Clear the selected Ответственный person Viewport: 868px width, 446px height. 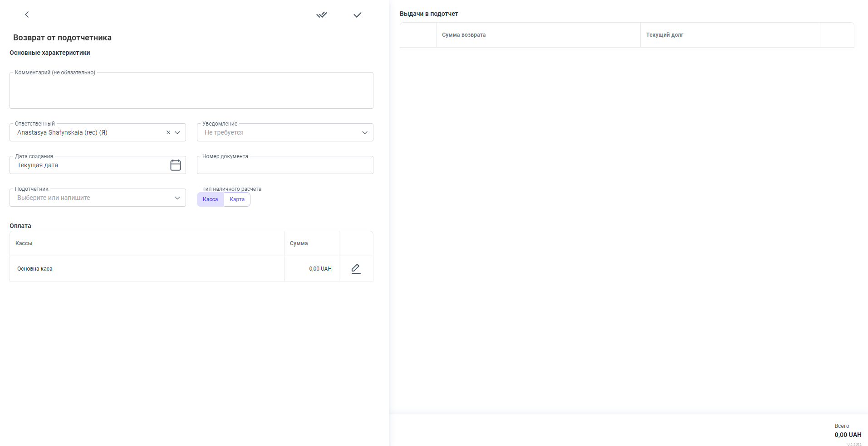[x=168, y=132]
